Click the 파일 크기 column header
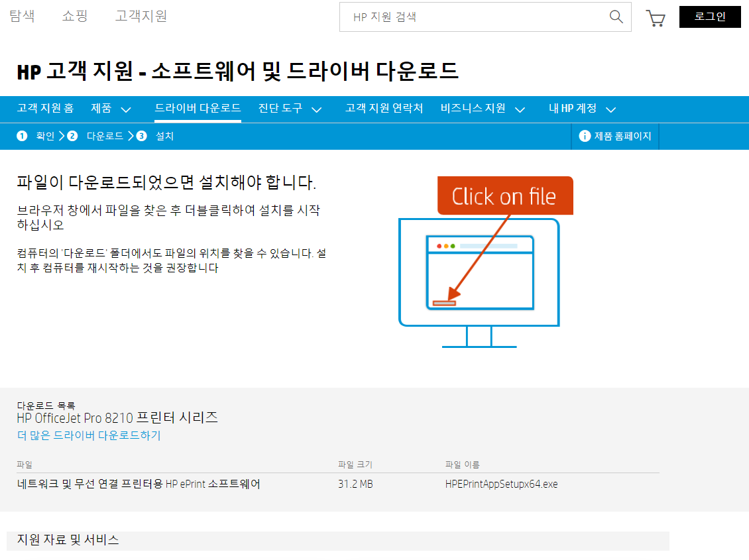This screenshot has width=749, height=560. coord(355,465)
